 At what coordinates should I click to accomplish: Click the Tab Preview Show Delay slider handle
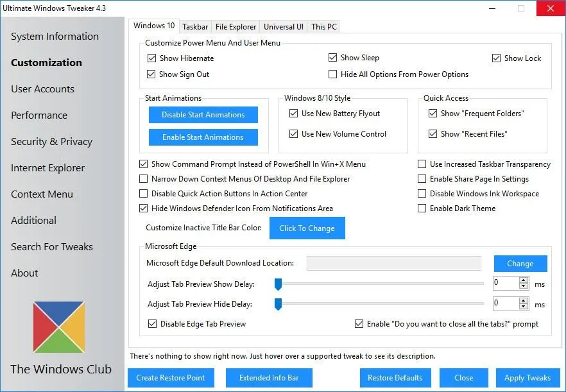279,284
